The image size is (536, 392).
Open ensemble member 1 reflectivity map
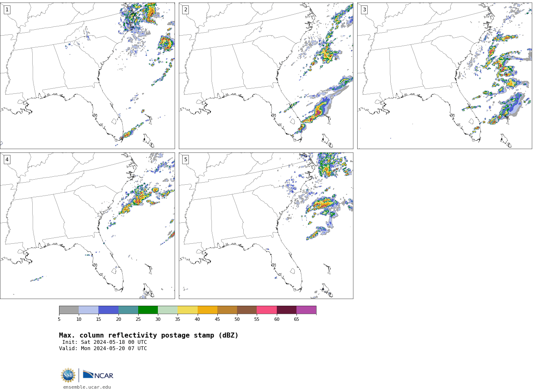(87, 76)
